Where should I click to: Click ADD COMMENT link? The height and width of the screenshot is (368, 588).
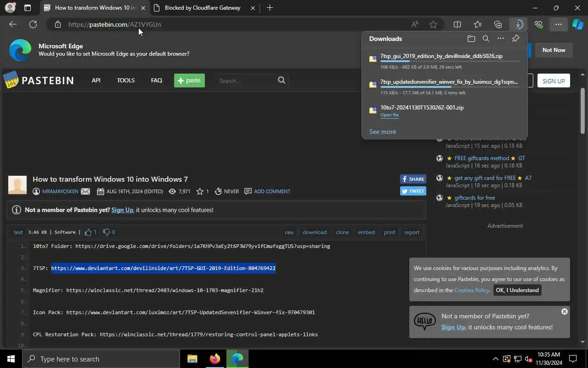tap(272, 191)
